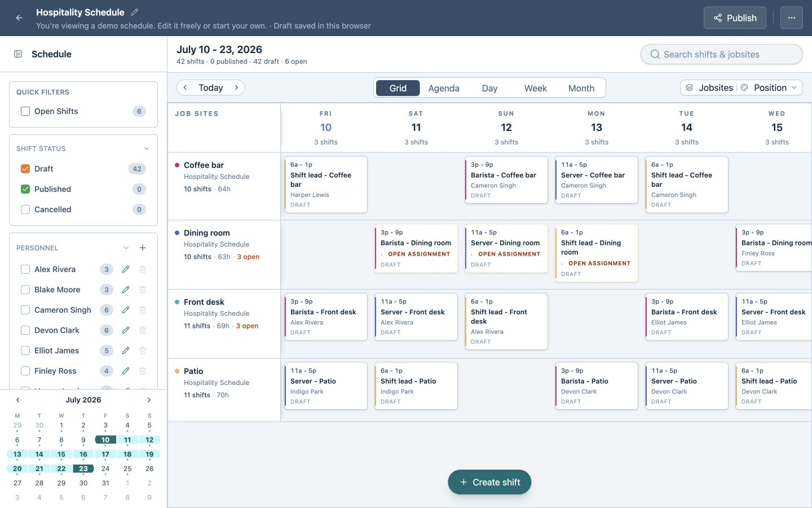
Task: Select July 24 in the mini calendar
Action: (x=105, y=468)
